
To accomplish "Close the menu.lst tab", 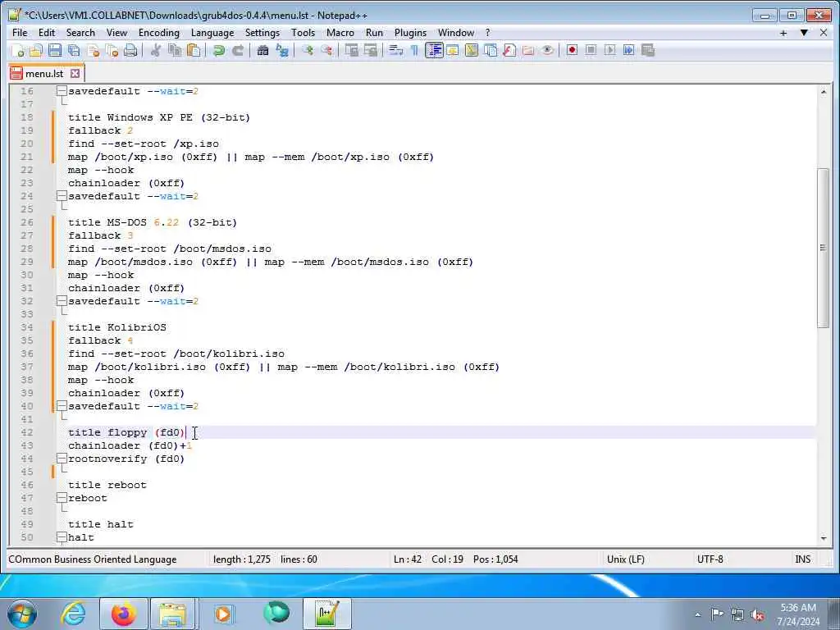I will (x=75, y=73).
